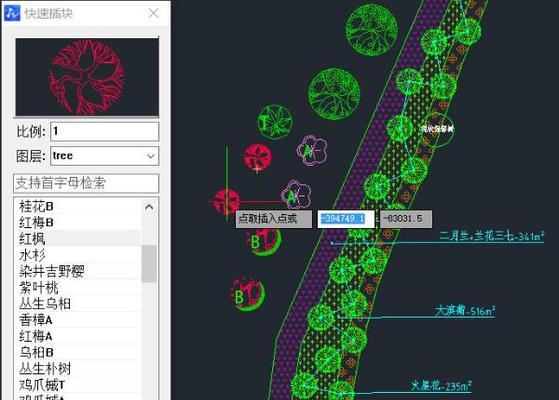This screenshot has height=400, width=559.
Task: Click the 支持首字母检索 search box
Action: pyautogui.click(x=86, y=183)
